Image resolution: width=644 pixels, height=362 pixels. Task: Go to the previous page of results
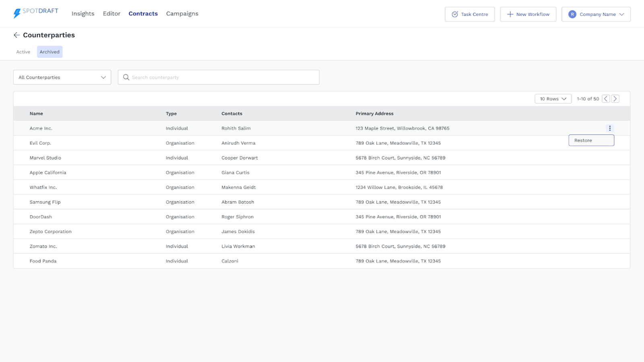606,99
